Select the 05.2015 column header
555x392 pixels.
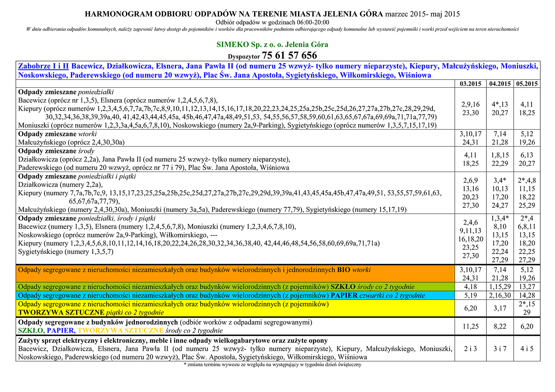point(527,84)
